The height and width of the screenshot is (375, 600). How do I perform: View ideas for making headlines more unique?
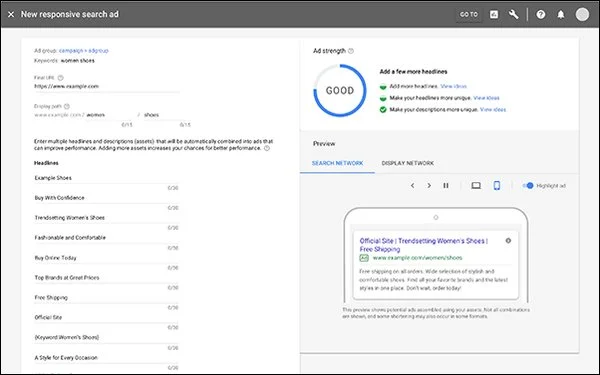point(486,98)
